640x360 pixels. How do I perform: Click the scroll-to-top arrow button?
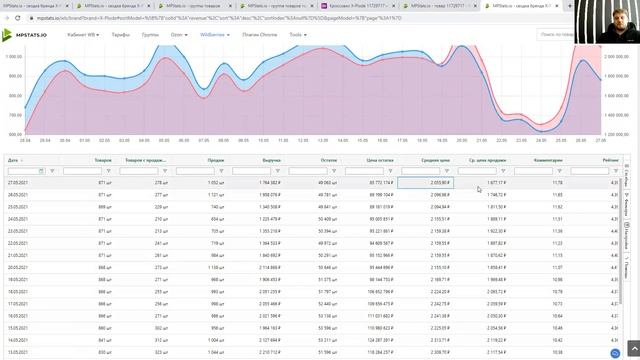(x=633, y=349)
